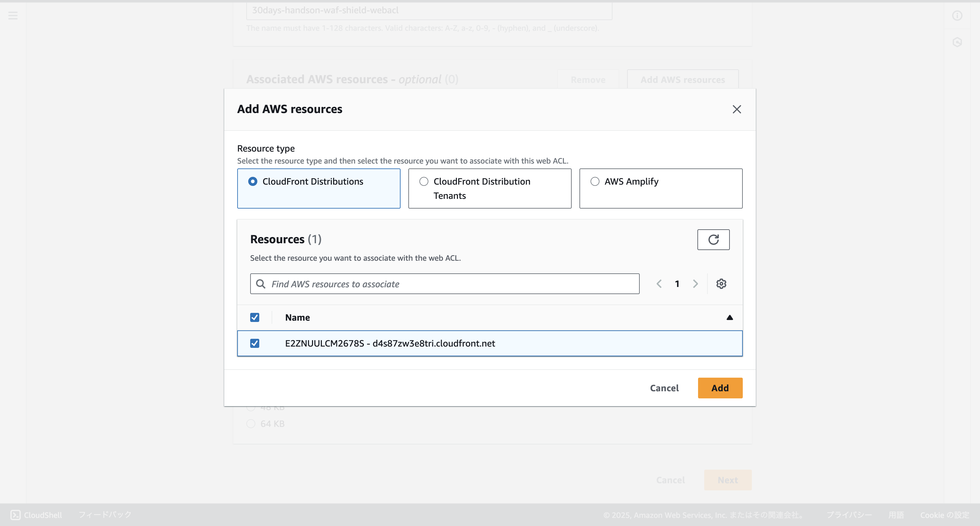Click the search magnifier icon
Screen dimensions: 980x526
tap(261, 284)
